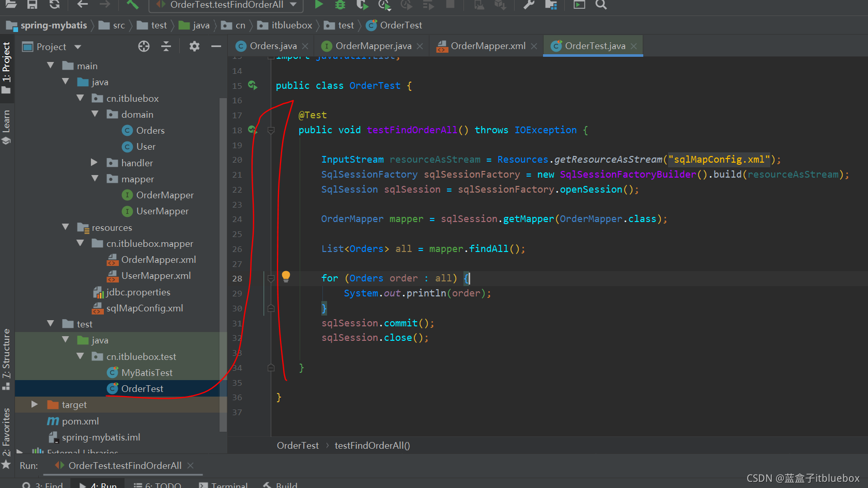Screen dimensions: 868x488
Task: Close the OrderTest.testFindOrderAll run tab
Action: point(191,466)
